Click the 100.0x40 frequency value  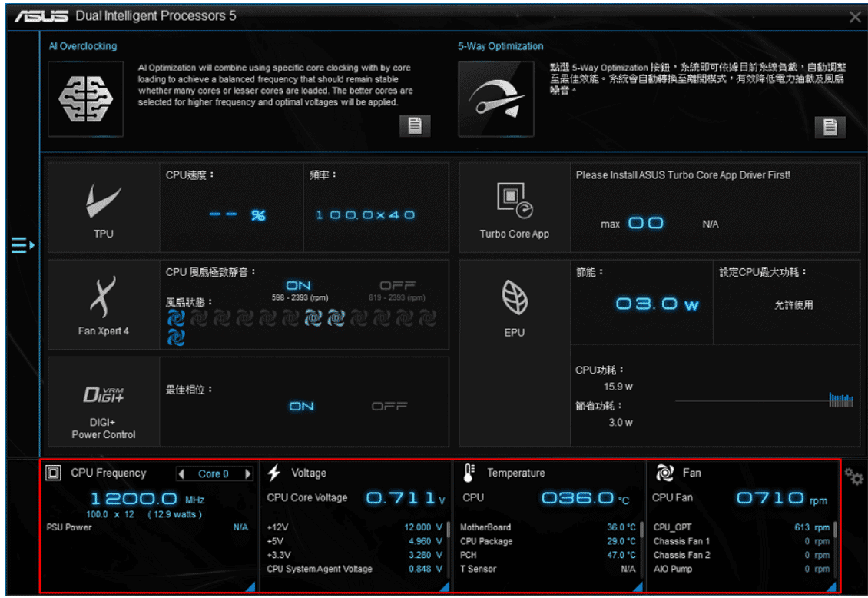point(366,215)
